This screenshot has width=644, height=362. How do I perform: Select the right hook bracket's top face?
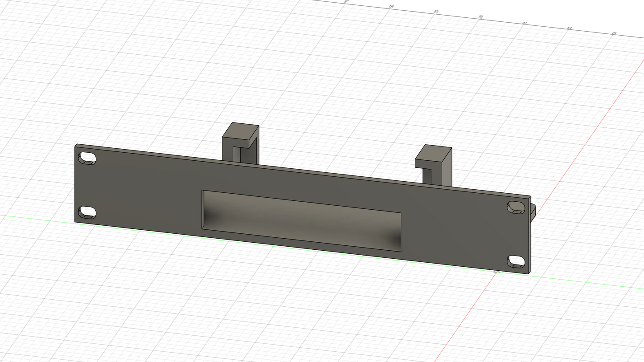434,152
